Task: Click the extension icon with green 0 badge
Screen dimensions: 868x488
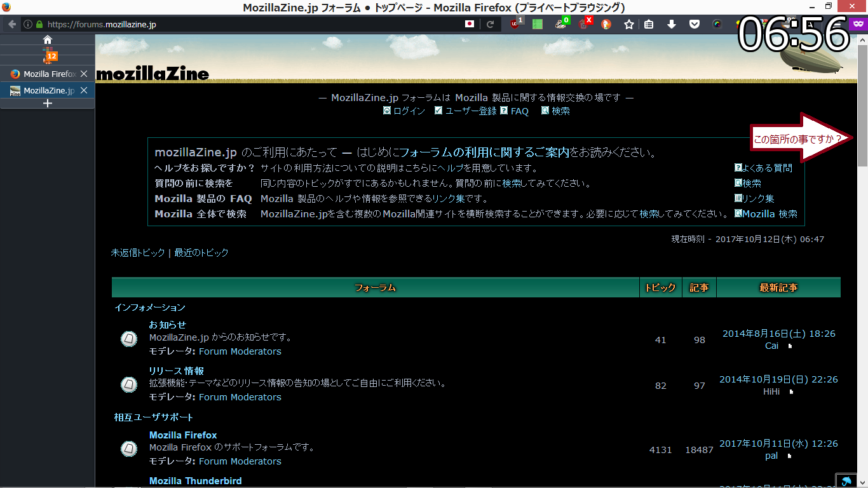Action: (562, 24)
